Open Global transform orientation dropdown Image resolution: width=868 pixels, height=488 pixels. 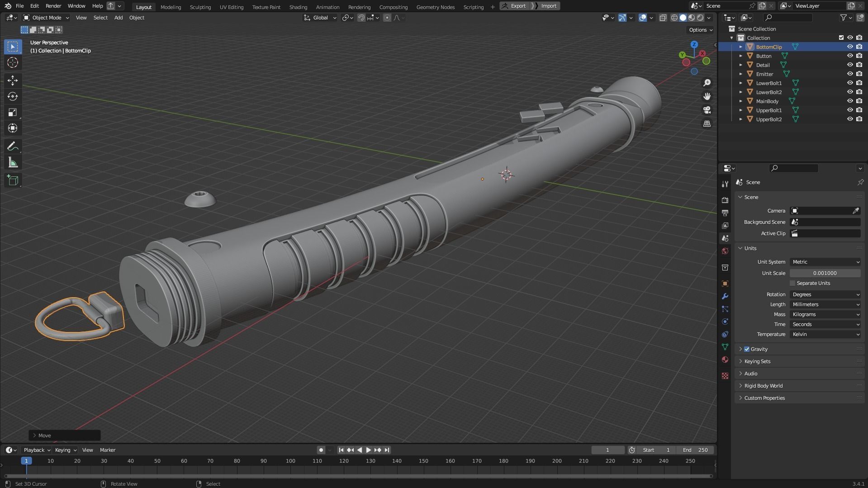click(x=320, y=18)
